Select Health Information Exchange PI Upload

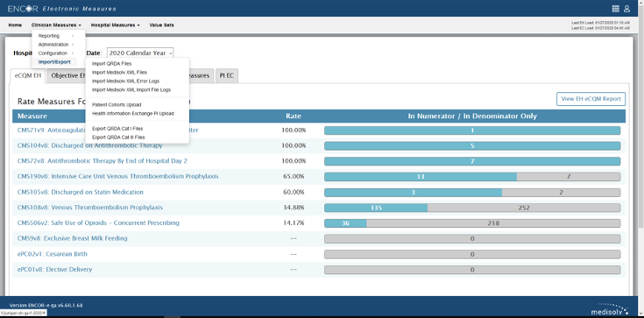tap(133, 113)
